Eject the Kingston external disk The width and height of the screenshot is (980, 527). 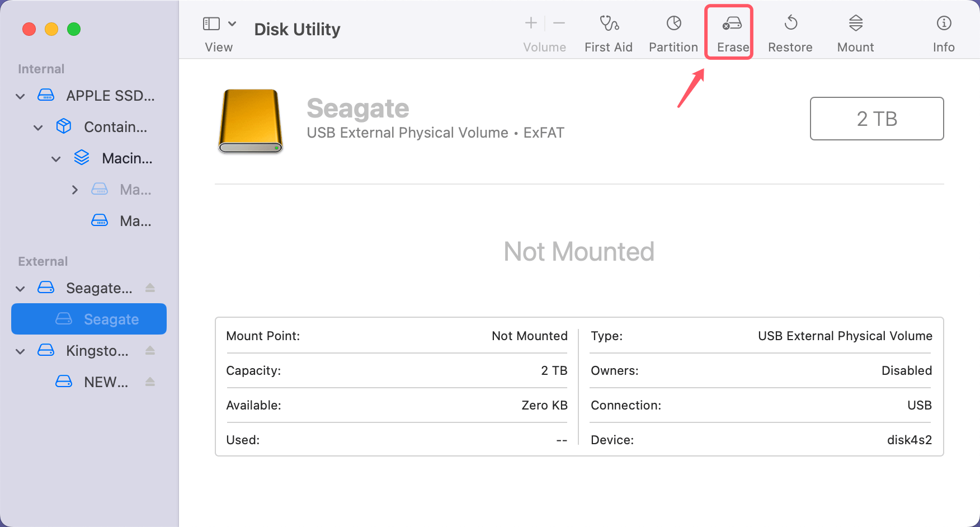click(x=150, y=350)
